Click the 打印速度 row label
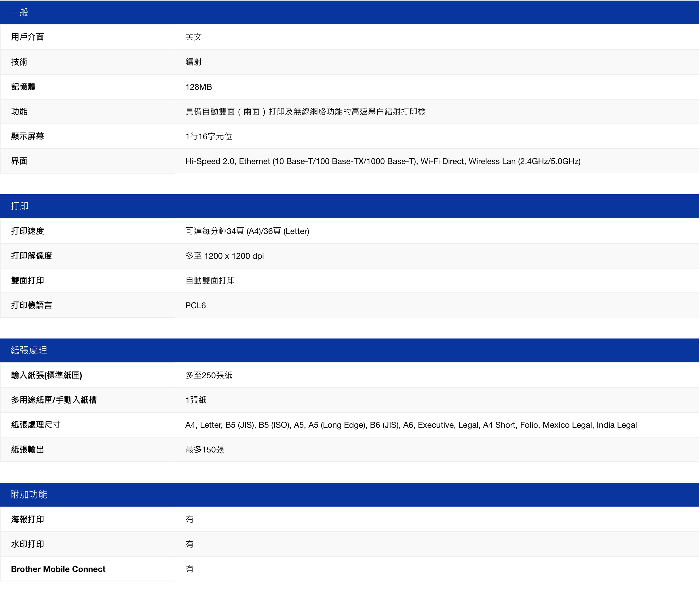This screenshot has width=700, height=601. [27, 231]
